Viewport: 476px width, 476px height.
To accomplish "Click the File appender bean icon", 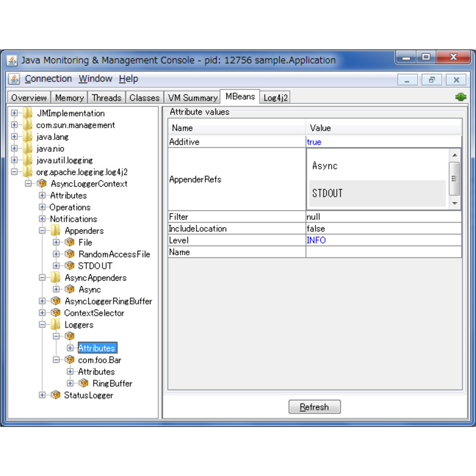I will tap(70, 242).
